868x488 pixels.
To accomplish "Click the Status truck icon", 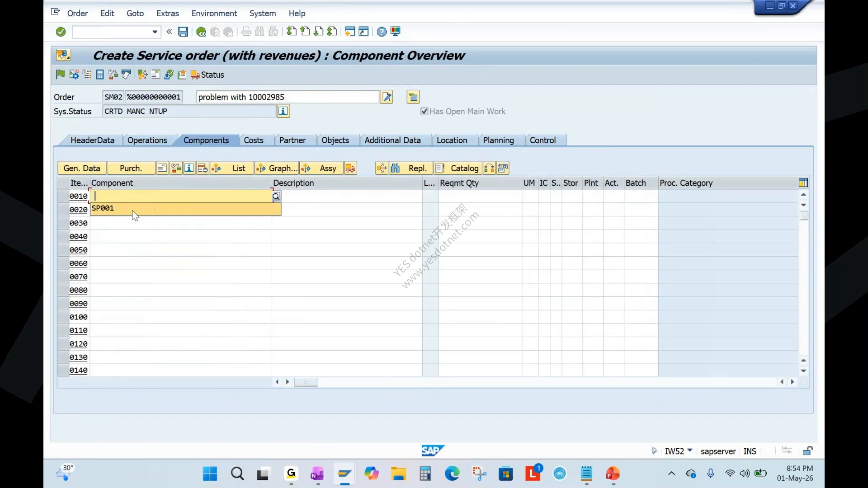I will (195, 75).
